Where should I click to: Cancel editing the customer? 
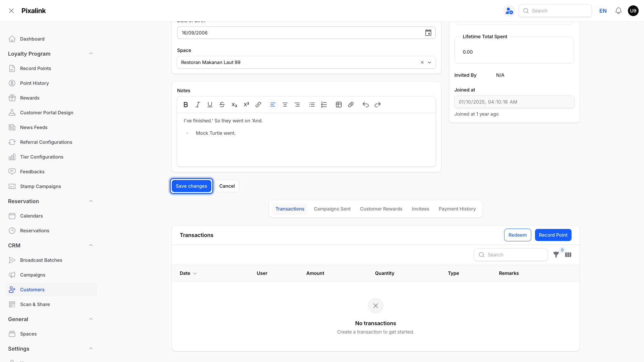227,186
